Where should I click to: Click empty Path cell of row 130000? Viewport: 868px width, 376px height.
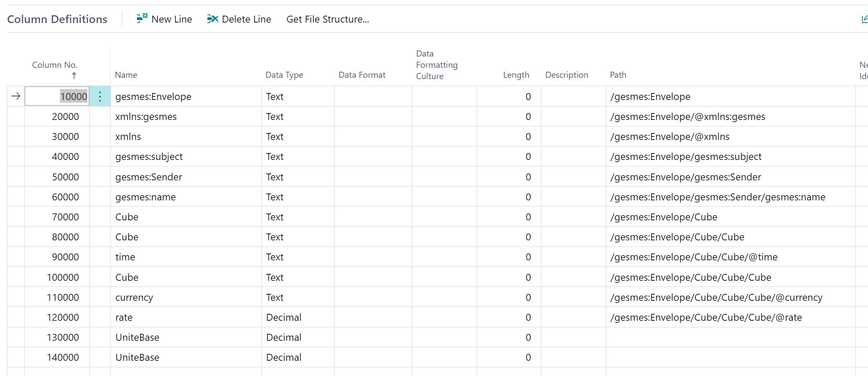[x=730, y=337]
